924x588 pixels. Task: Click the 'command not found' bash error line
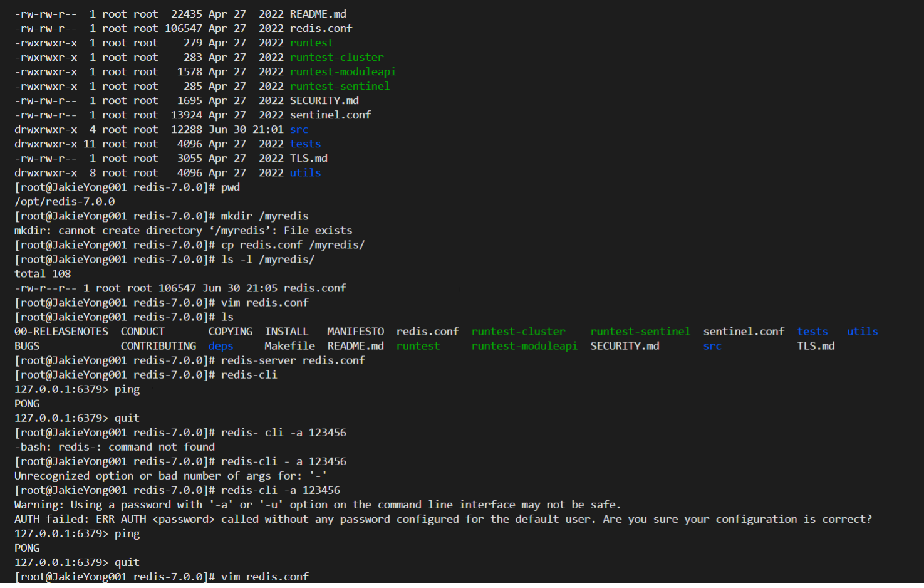click(115, 446)
